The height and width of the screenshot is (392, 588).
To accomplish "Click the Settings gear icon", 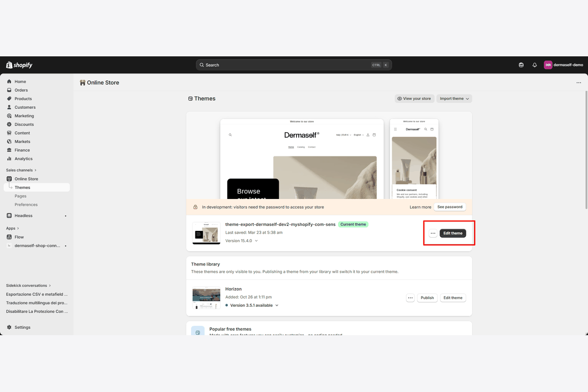I will (x=9, y=327).
